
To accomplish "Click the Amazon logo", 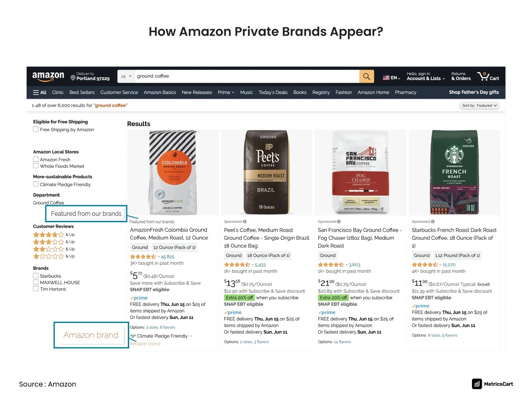I will [48, 76].
